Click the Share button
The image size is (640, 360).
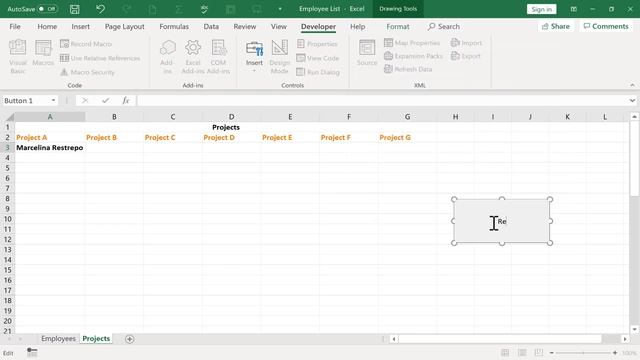(x=556, y=26)
